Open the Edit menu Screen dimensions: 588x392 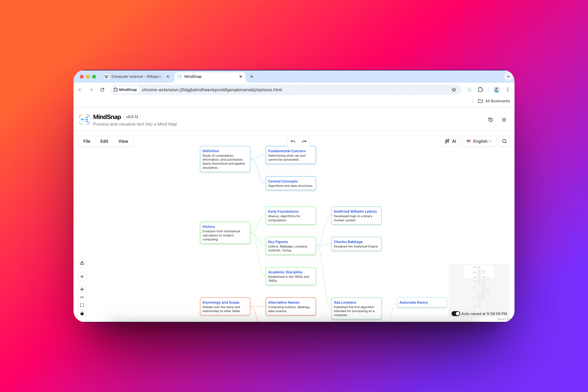pos(104,141)
